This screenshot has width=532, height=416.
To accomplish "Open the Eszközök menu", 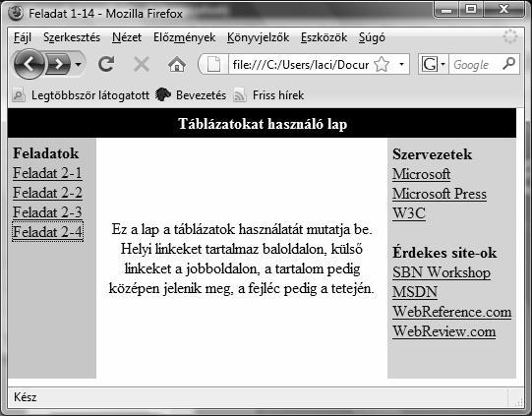I will (x=324, y=37).
